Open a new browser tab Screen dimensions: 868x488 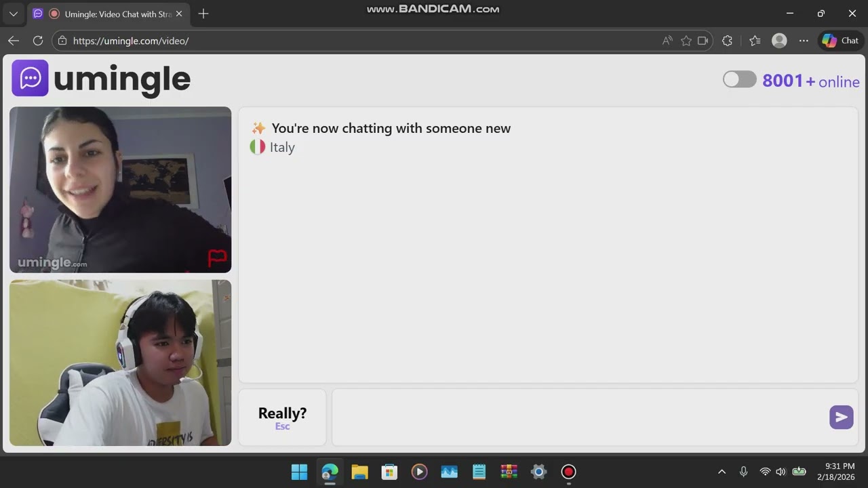click(203, 14)
